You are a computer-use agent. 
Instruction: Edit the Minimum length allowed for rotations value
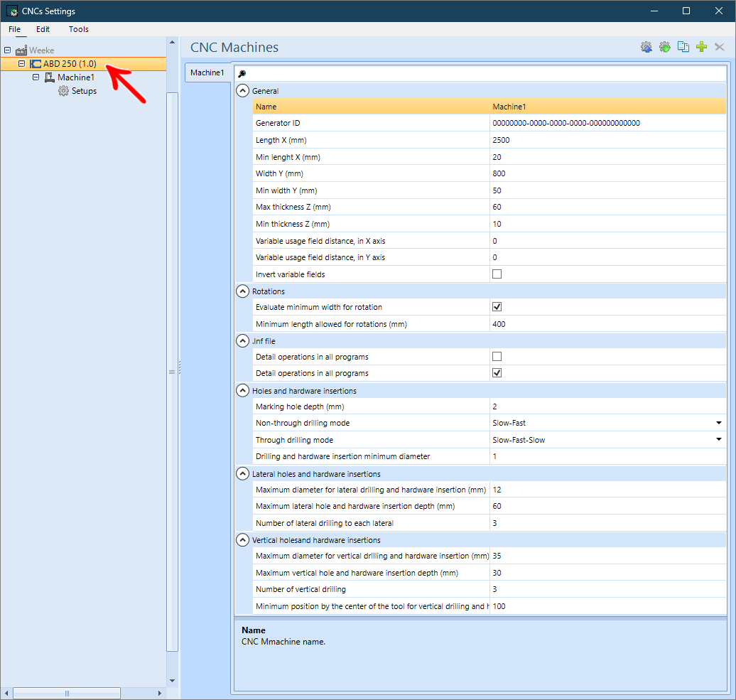click(607, 324)
